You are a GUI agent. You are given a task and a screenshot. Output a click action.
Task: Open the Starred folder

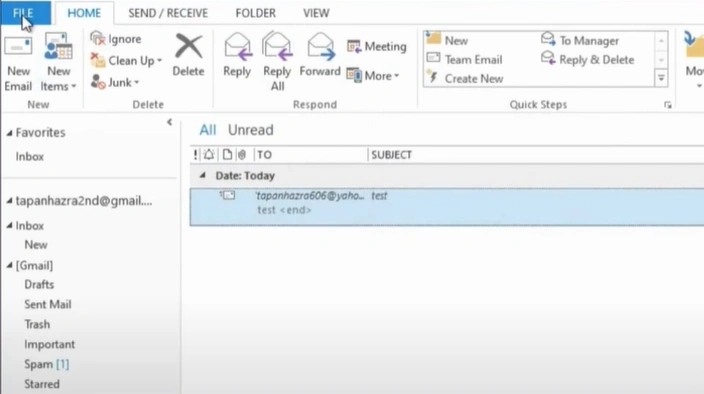click(x=42, y=384)
